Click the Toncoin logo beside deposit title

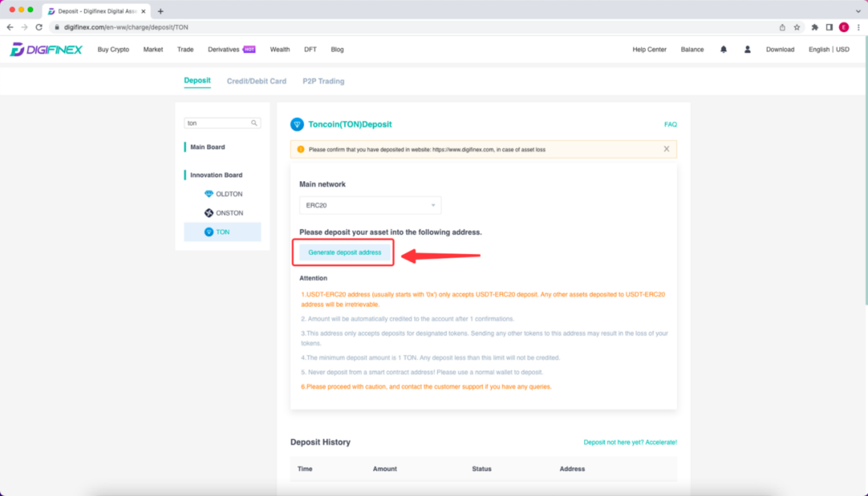point(297,124)
